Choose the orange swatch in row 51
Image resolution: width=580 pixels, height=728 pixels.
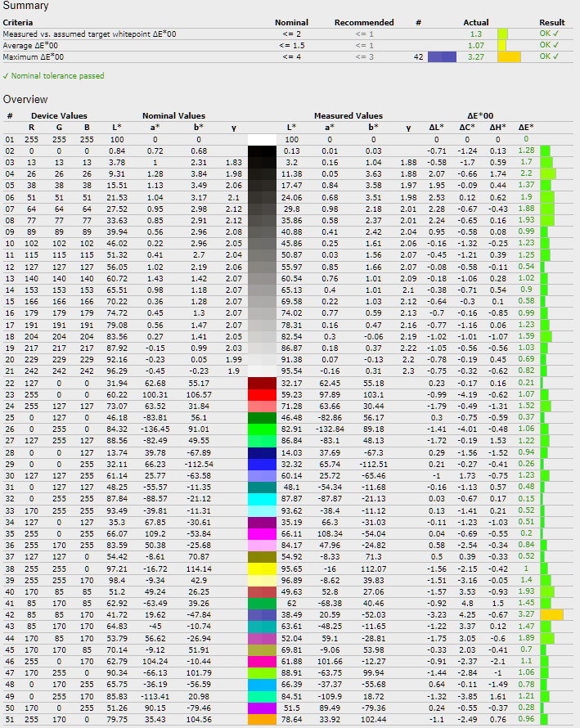click(x=262, y=718)
